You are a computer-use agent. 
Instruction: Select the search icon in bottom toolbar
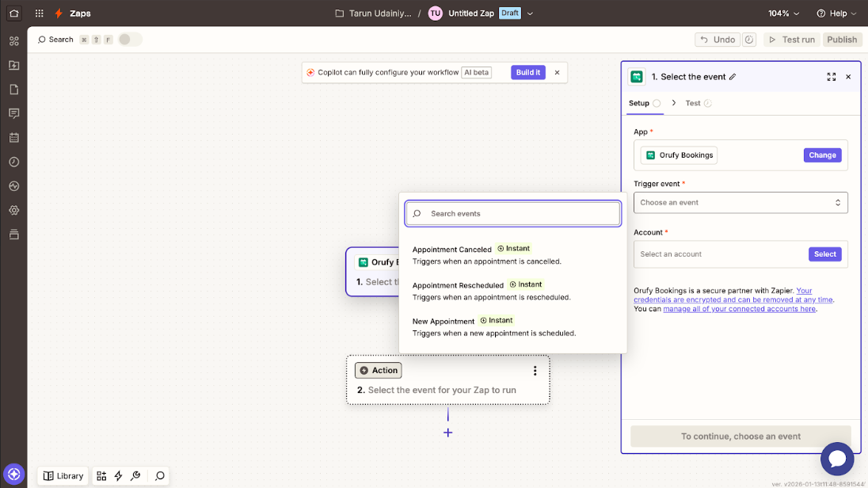(159, 475)
